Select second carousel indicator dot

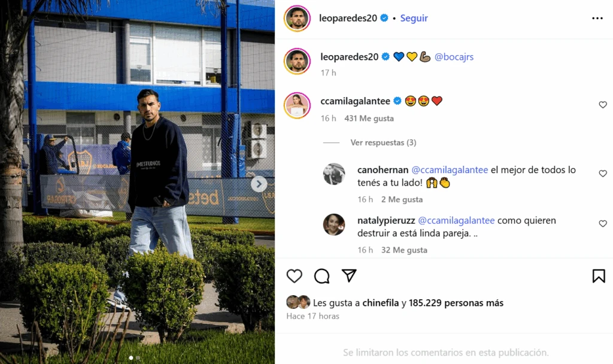(138, 358)
